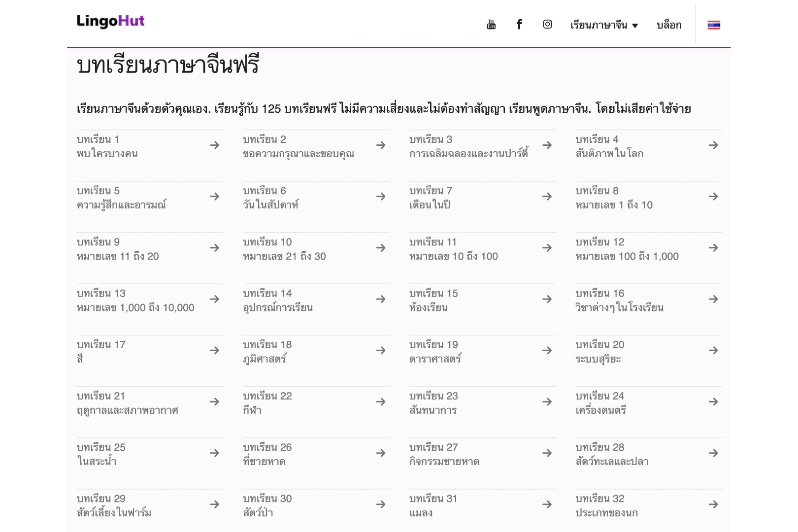This screenshot has height=532, width=798.
Task: Click arrow icon for บทเรียน 15
Action: coord(547,299)
